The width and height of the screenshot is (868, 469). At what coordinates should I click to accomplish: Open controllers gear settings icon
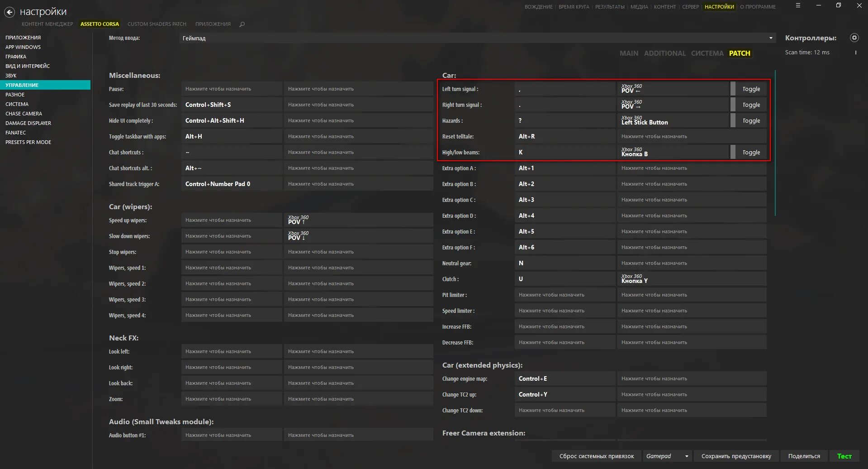(854, 38)
